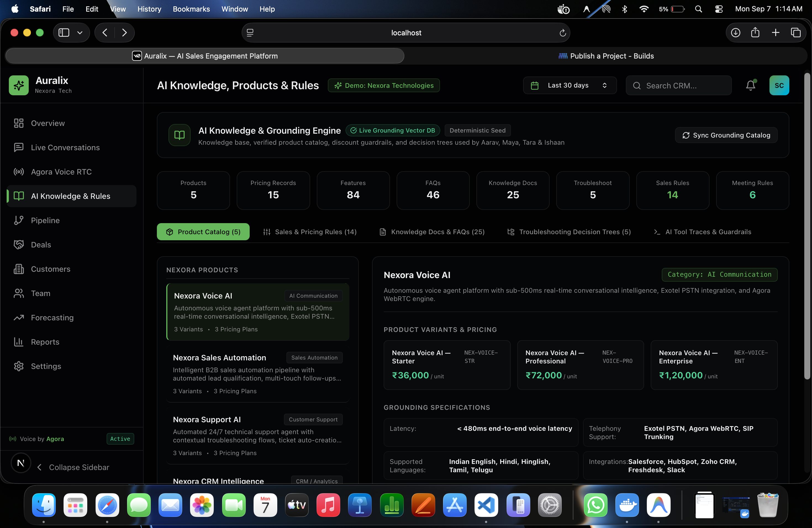Image resolution: width=812 pixels, height=528 pixels.
Task: Open the Settings section
Action: tap(72, 366)
